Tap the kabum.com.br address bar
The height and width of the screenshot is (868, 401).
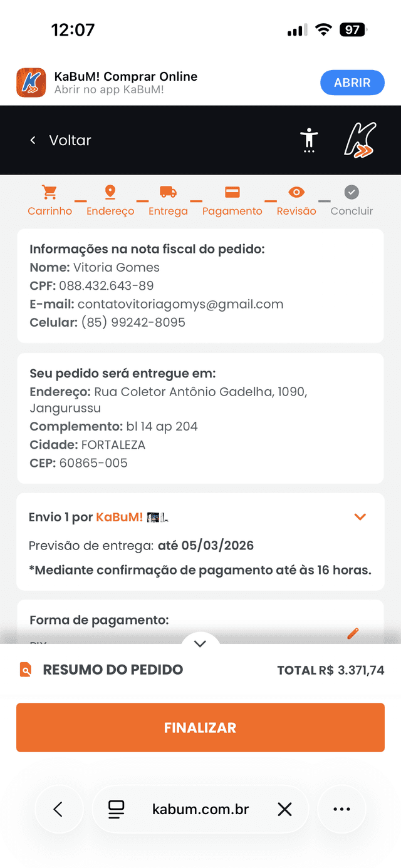[200, 809]
